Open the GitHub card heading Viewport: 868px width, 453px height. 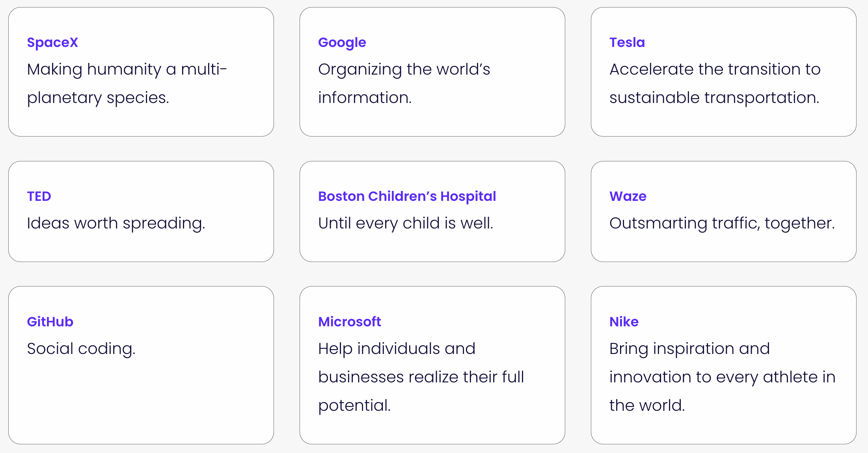pos(50,322)
